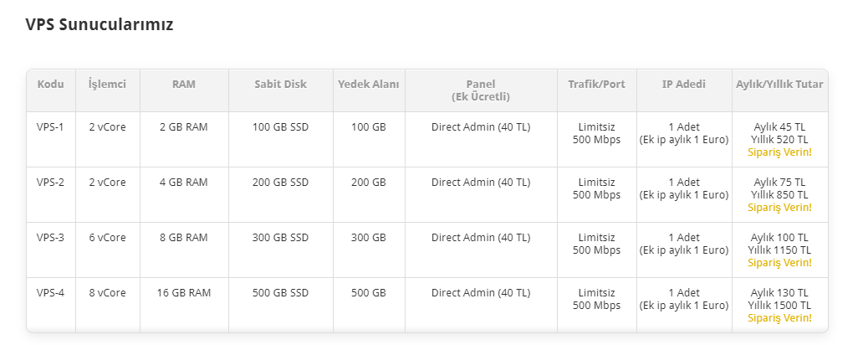Click the RAM column header
Screen dimensions: 868x345
click(x=183, y=85)
